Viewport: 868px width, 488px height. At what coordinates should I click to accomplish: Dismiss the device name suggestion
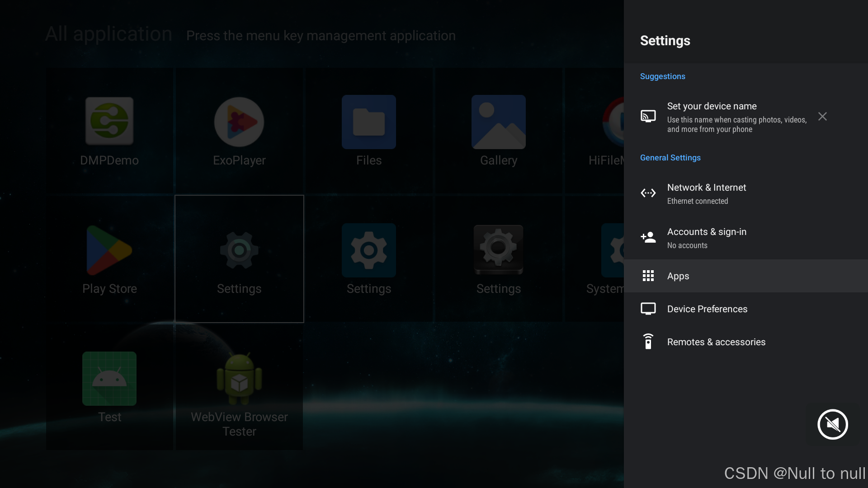click(822, 116)
